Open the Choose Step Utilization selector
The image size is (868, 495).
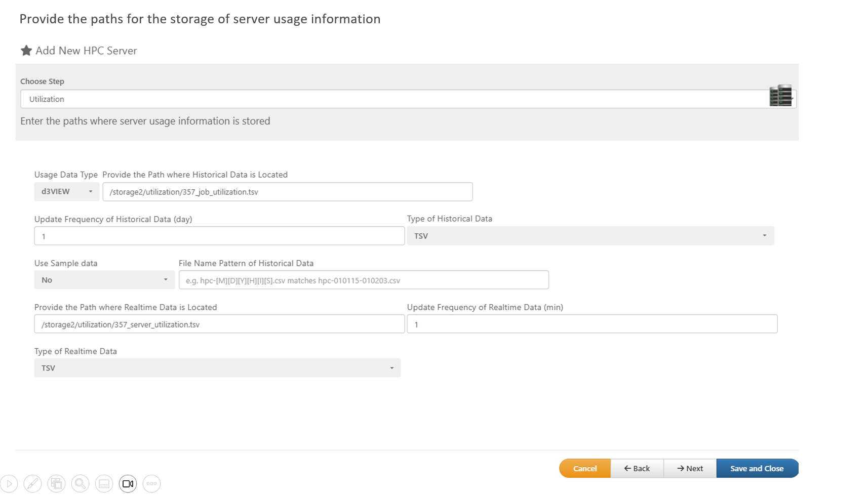tap(395, 99)
